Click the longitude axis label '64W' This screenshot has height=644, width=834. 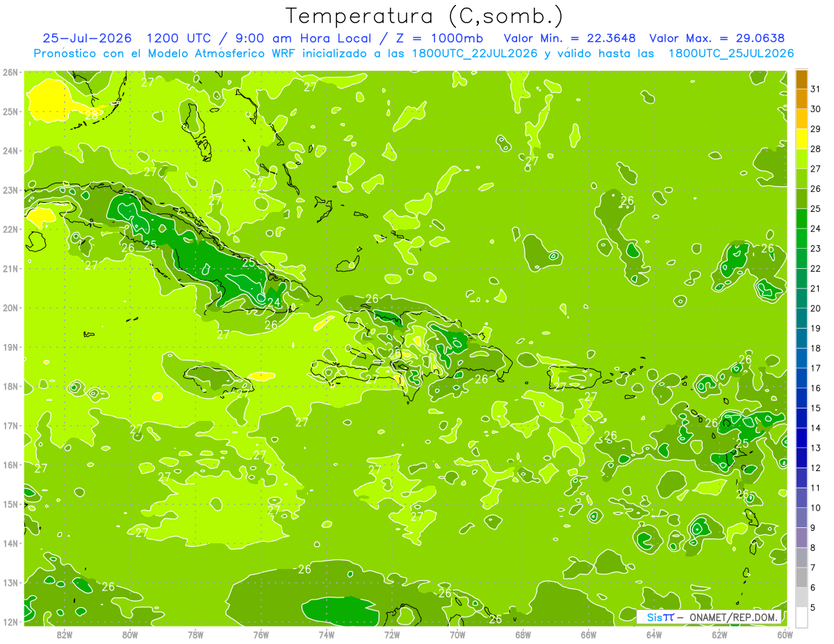654,634
